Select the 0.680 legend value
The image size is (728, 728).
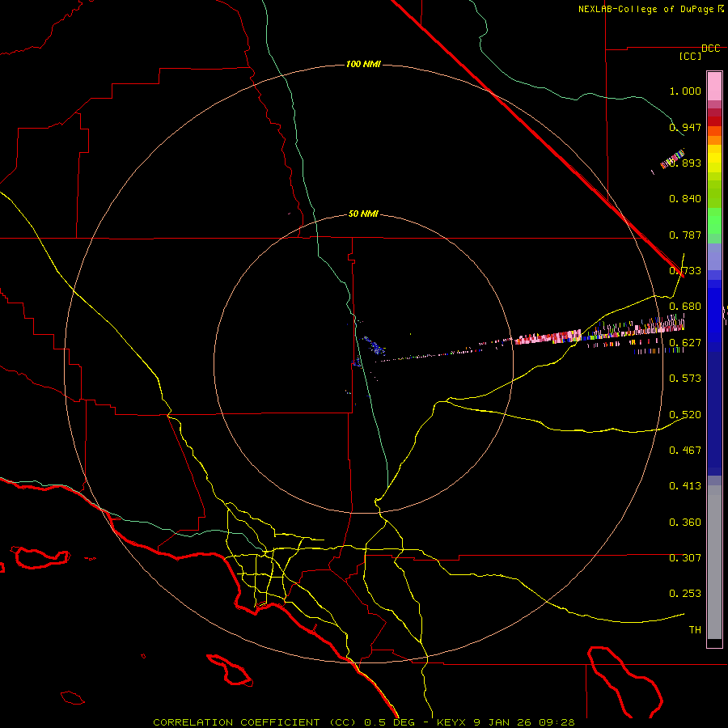click(685, 307)
